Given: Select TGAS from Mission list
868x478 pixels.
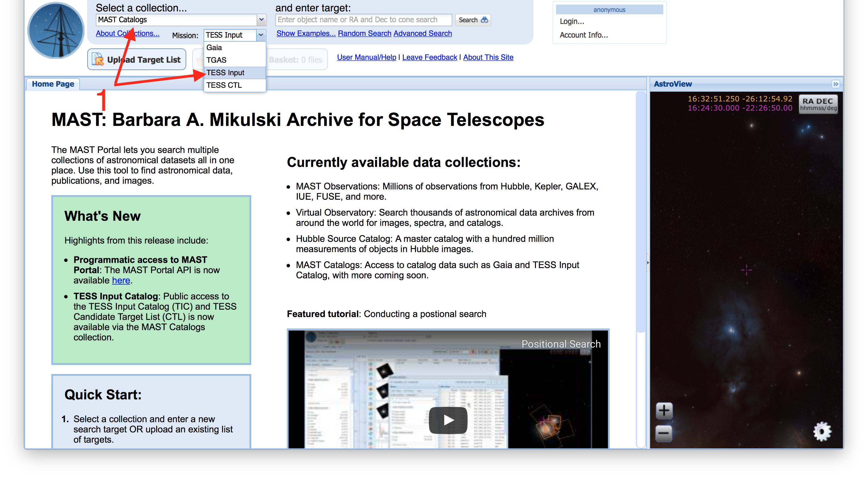Looking at the screenshot, I should 234,60.
